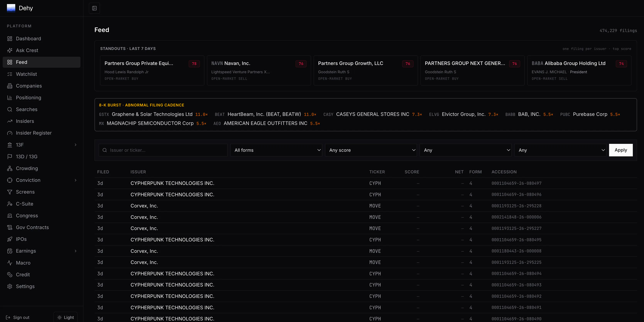Click Purebase Corp in burst list
Image resolution: width=644 pixels, height=322 pixels.
tap(590, 114)
